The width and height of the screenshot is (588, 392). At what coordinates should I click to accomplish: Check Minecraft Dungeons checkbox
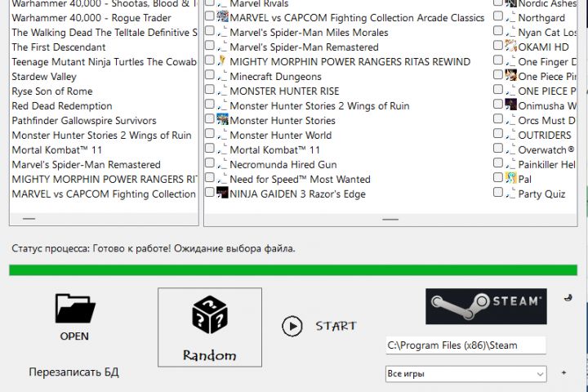coord(210,74)
